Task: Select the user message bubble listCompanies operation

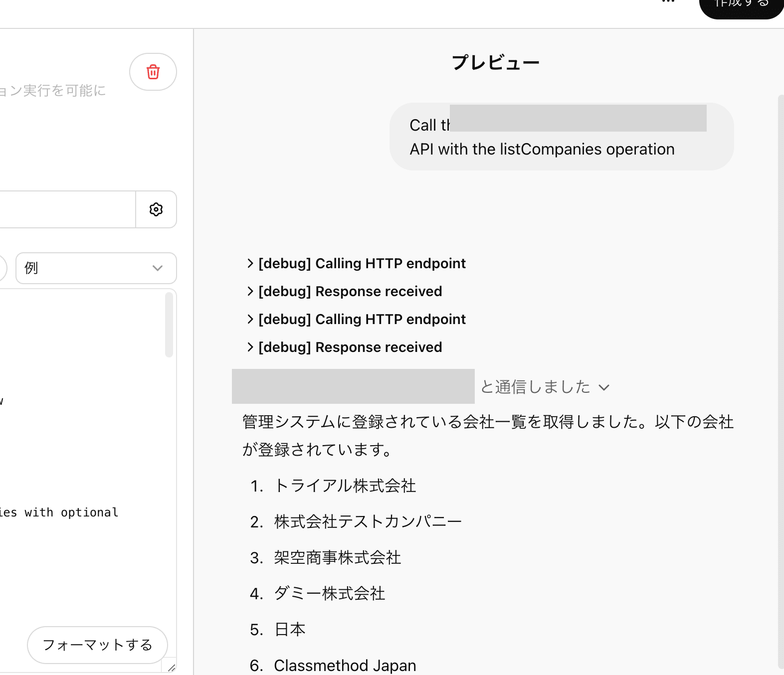Action: (562, 137)
